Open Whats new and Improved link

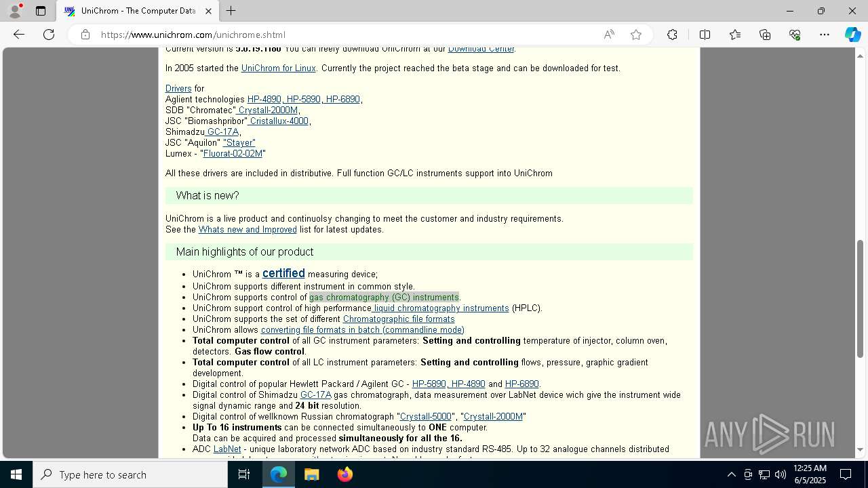248,230
